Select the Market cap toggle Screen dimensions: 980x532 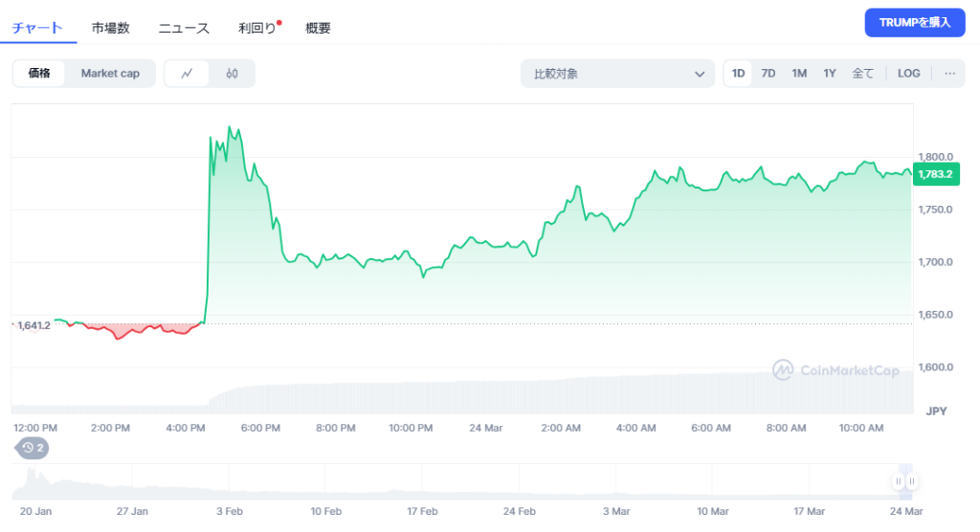click(x=110, y=74)
